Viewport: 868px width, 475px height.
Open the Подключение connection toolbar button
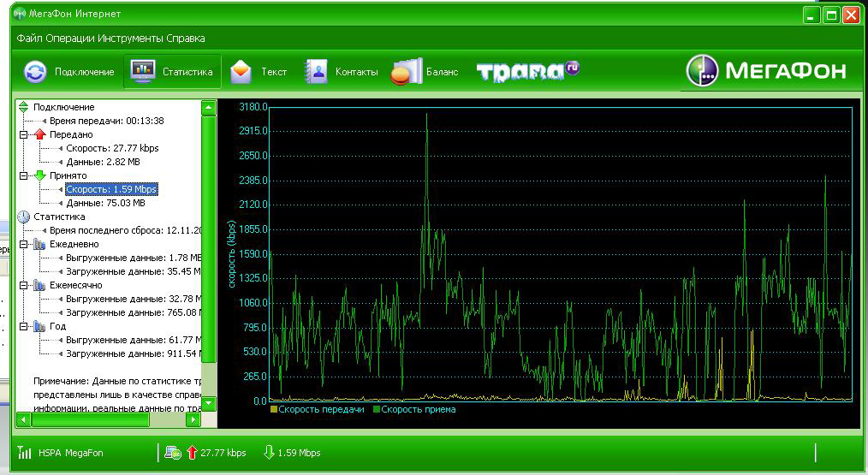point(68,72)
